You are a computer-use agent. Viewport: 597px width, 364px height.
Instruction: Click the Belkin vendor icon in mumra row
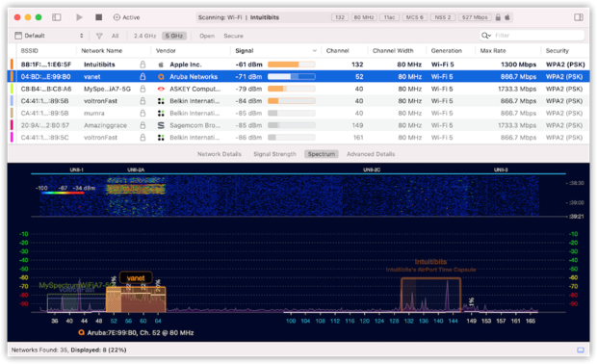[161, 114]
